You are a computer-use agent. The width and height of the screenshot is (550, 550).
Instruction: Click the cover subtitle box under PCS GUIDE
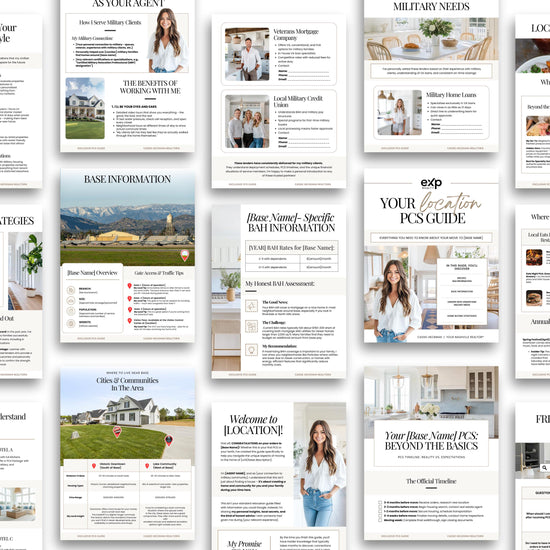pyautogui.click(x=431, y=237)
